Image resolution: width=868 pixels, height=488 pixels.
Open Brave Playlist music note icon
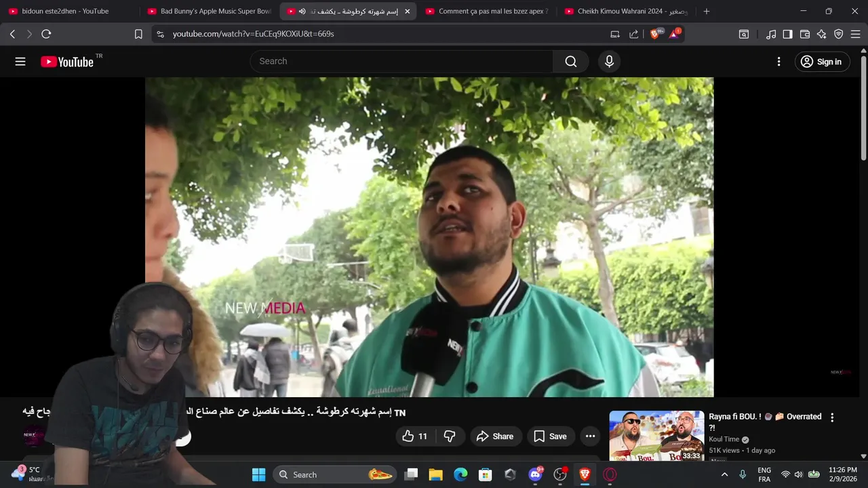point(771,34)
